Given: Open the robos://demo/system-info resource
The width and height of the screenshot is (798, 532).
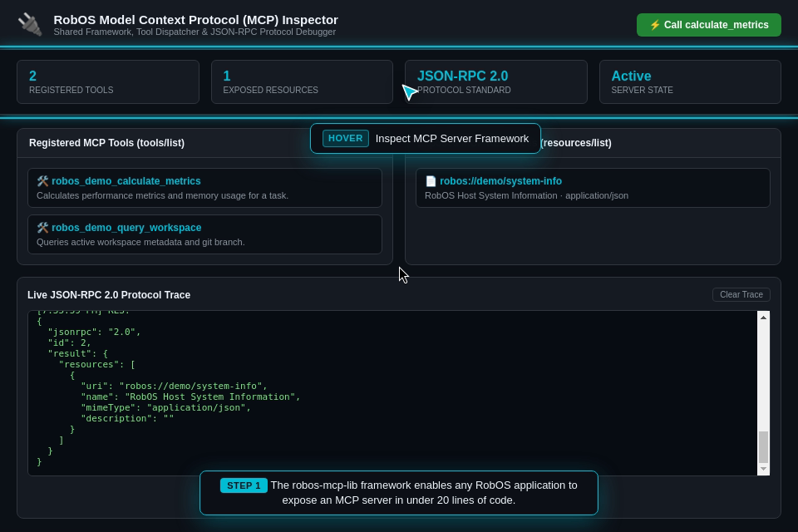Looking at the screenshot, I should coord(593,188).
